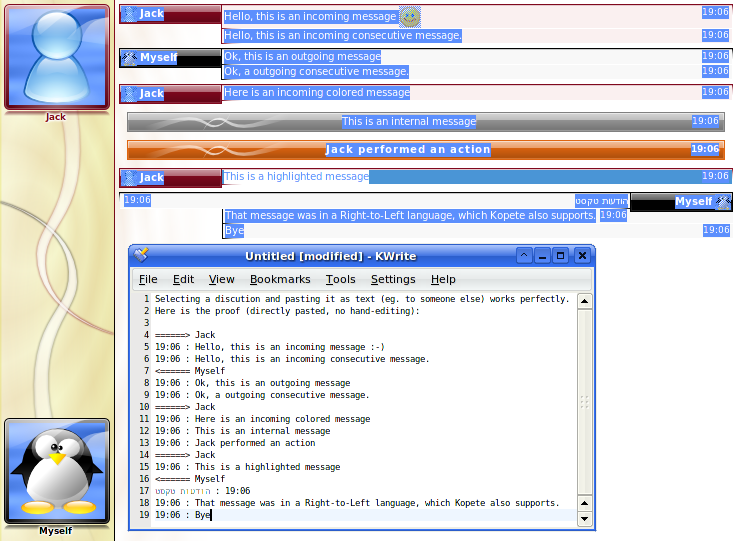Click the Hebrew right-to-left chat message

[x=602, y=201]
